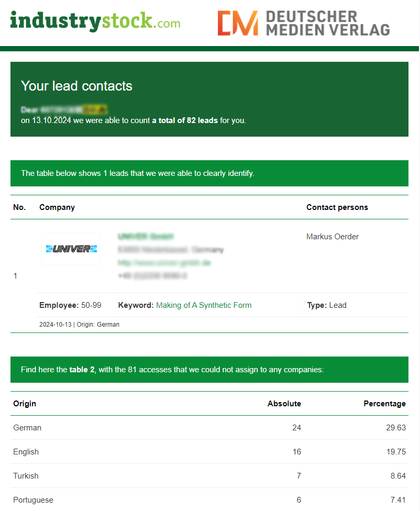Open the UNIVER company logo thumbnail
Image resolution: width=420 pixels, height=511 pixels.
click(x=71, y=249)
